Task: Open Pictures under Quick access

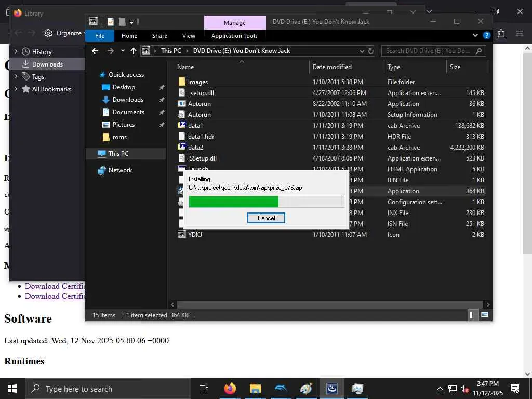Action: (124, 125)
